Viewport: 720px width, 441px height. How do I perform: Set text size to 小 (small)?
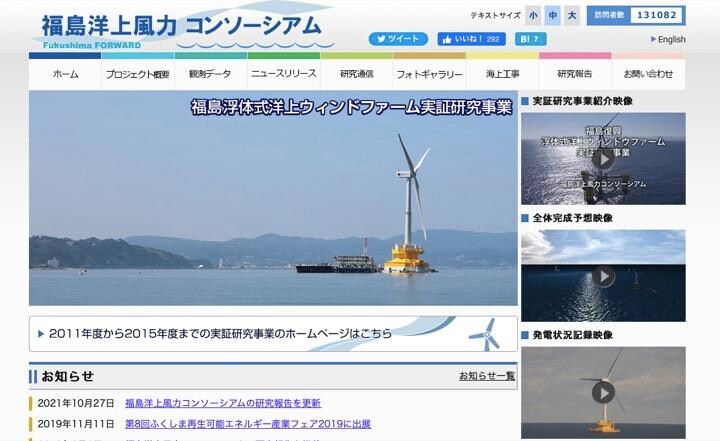click(x=533, y=16)
